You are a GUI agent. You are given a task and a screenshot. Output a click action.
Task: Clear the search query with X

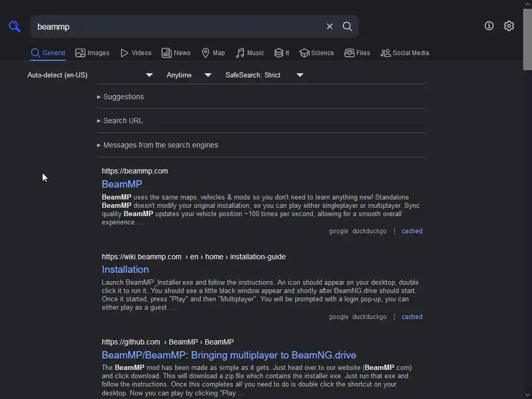329,26
